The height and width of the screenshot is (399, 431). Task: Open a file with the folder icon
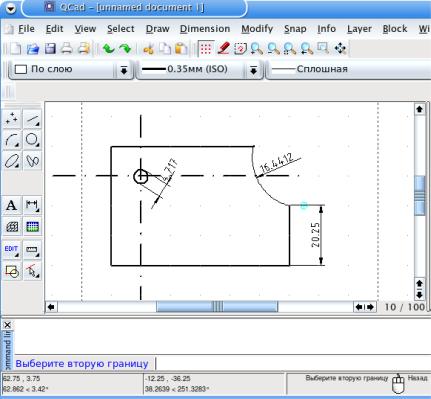pos(33,49)
